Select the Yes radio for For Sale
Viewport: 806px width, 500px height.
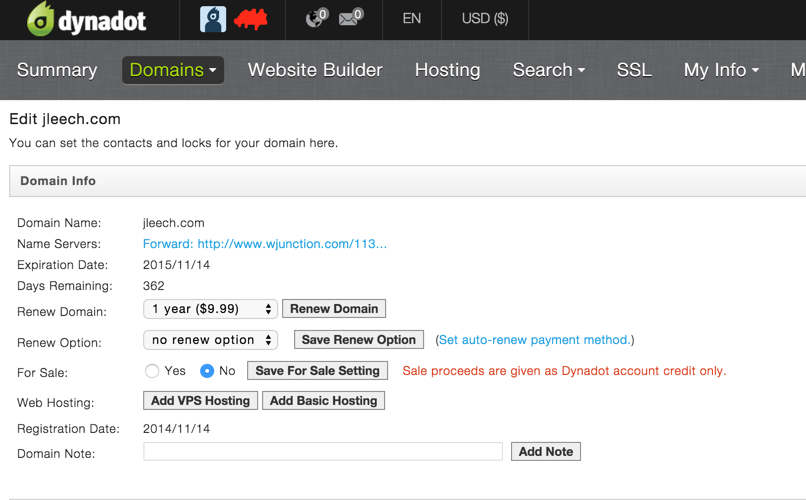coord(152,371)
